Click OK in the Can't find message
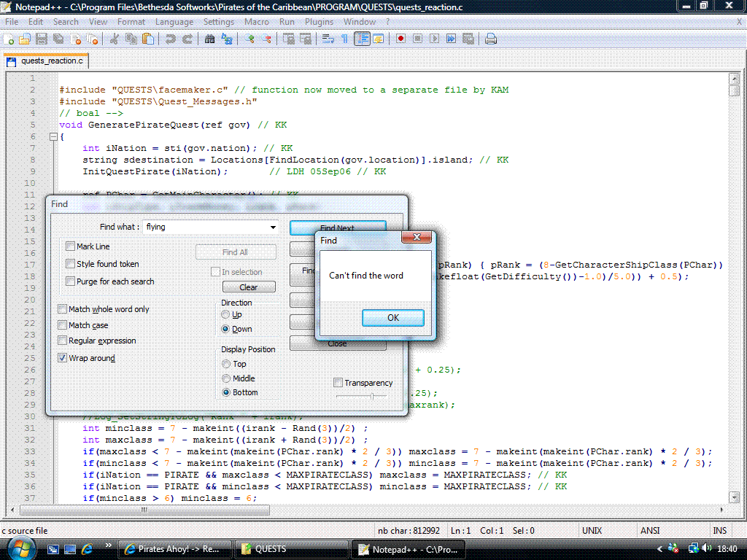 393,318
